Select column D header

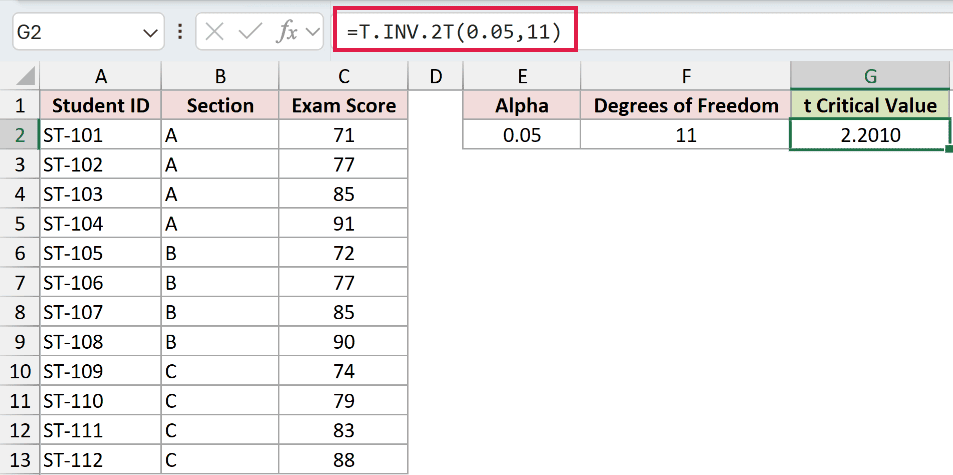(435, 76)
